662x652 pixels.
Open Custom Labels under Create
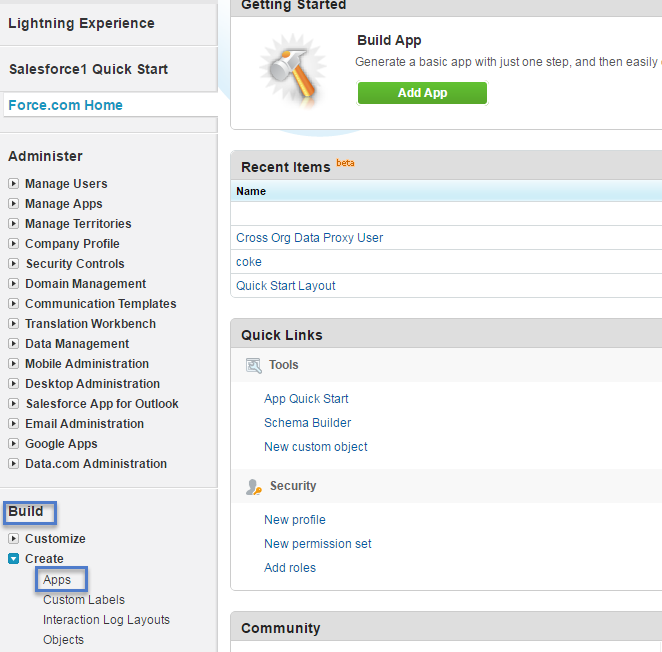pyautogui.click(x=84, y=600)
